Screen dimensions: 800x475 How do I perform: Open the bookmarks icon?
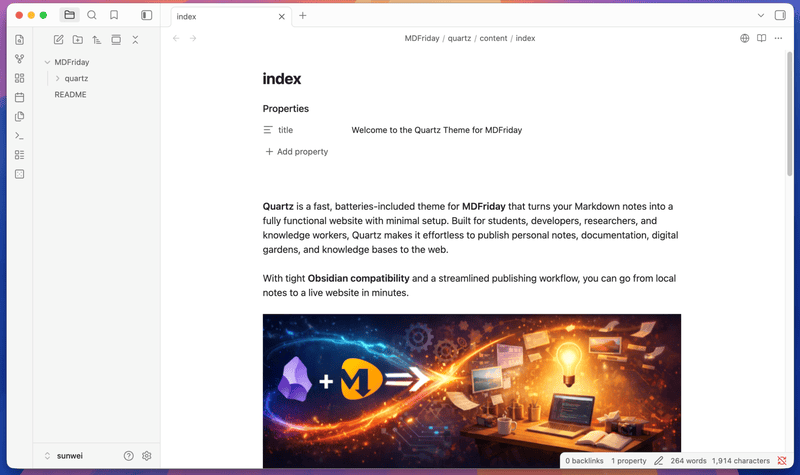coord(114,15)
